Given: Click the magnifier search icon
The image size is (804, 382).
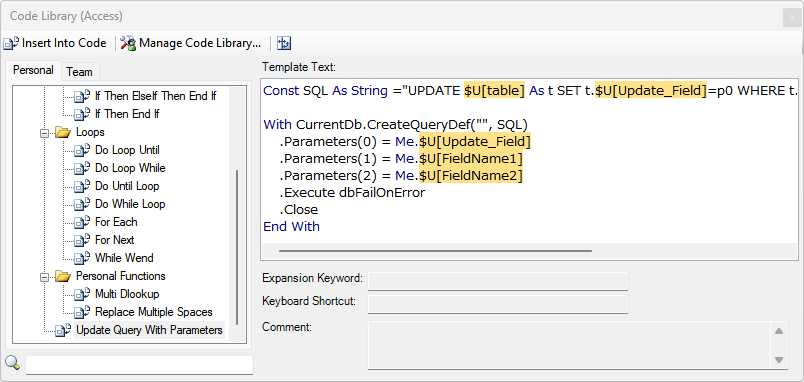Looking at the screenshot, I should (12, 363).
